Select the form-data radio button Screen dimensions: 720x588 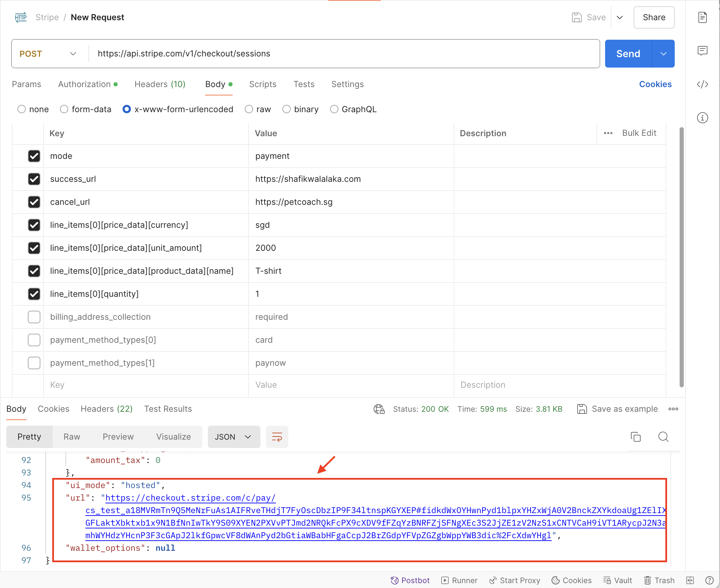tap(64, 109)
